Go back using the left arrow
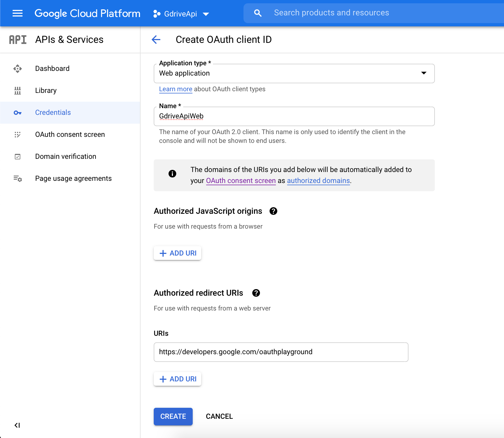 pos(156,40)
